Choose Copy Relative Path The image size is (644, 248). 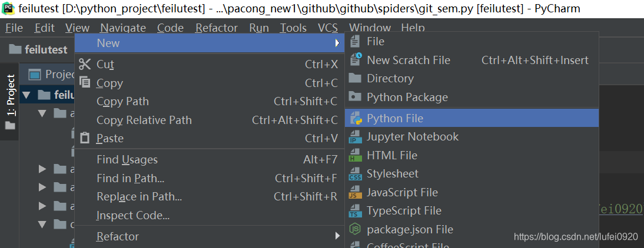210,120
